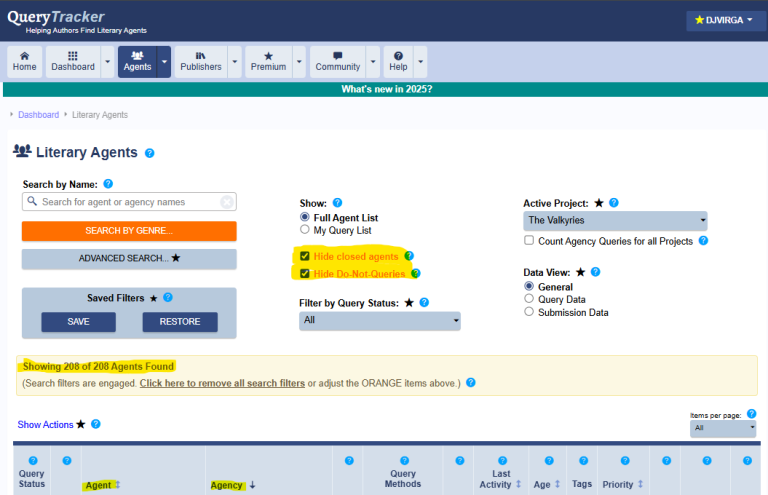Click help icon above Priority column
The width and height of the screenshot is (768, 495).
tap(625, 461)
